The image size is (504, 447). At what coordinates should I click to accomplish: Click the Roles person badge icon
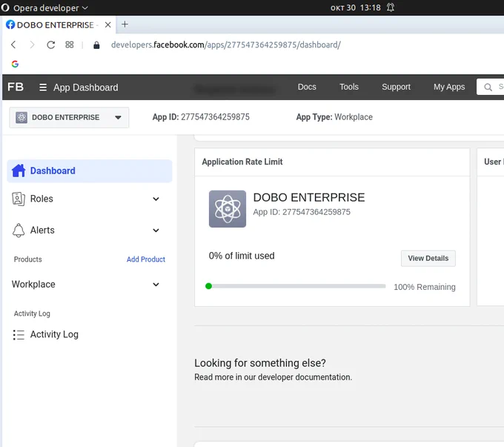[x=19, y=199]
